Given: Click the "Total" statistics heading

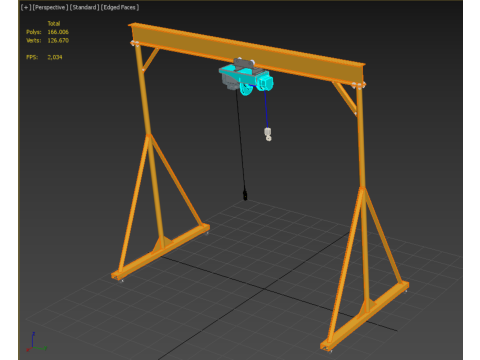Looking at the screenshot, I should tap(54, 24).
